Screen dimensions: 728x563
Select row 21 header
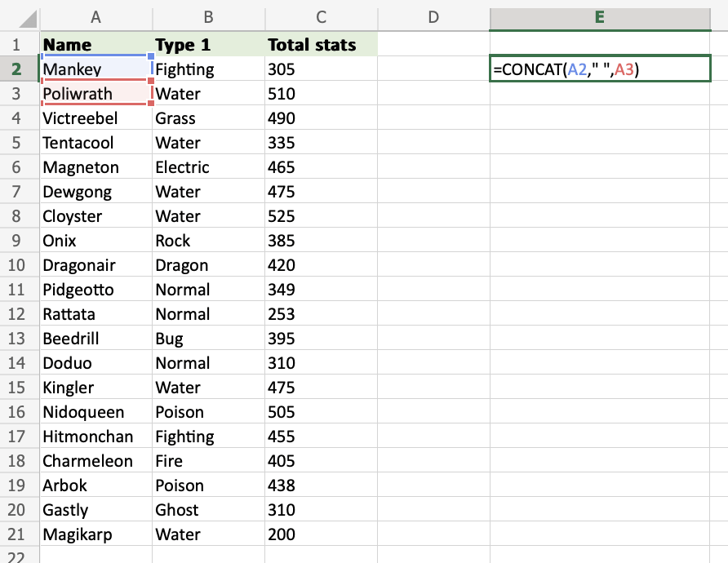pos(16,534)
